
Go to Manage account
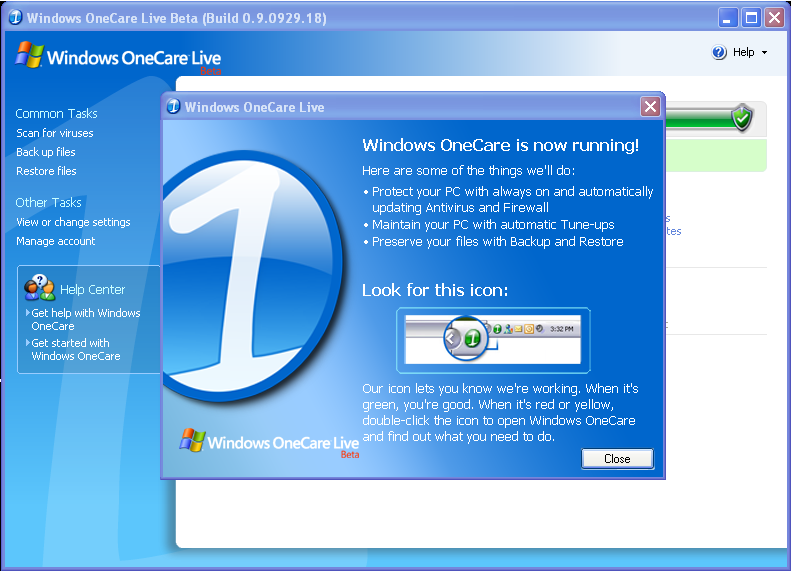(x=55, y=241)
